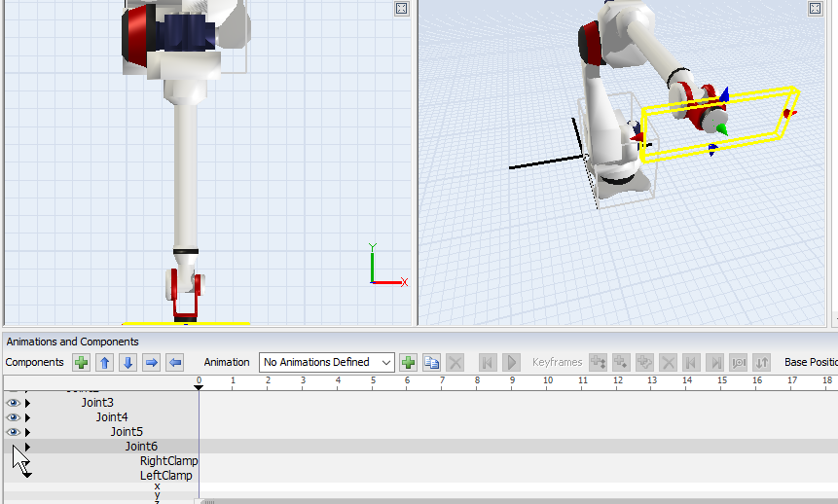The width and height of the screenshot is (838, 504).
Task: Outdent component using the left arrow button
Action: pyautogui.click(x=174, y=362)
